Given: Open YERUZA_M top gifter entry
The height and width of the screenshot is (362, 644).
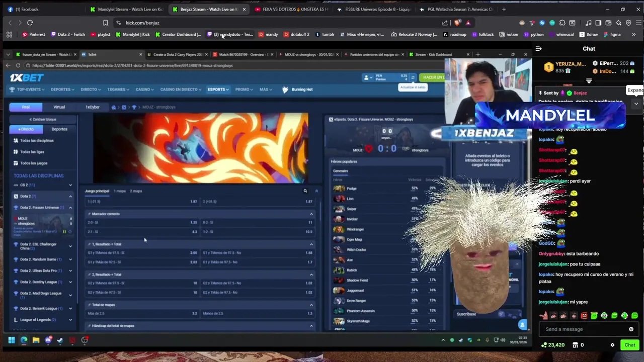Looking at the screenshot, I should [x=566, y=67].
